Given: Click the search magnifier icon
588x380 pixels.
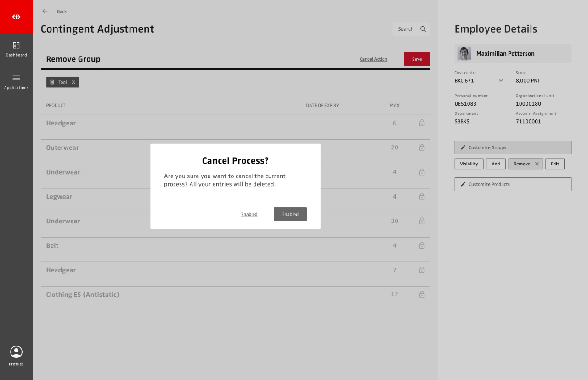Looking at the screenshot, I should click(x=423, y=29).
